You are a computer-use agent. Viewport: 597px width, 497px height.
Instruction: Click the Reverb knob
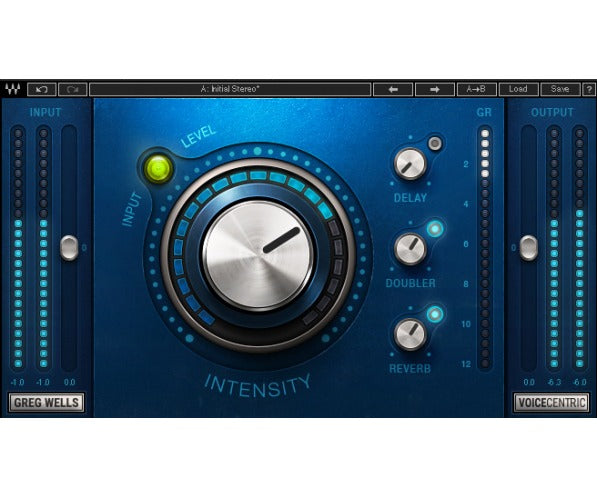pyautogui.click(x=410, y=334)
